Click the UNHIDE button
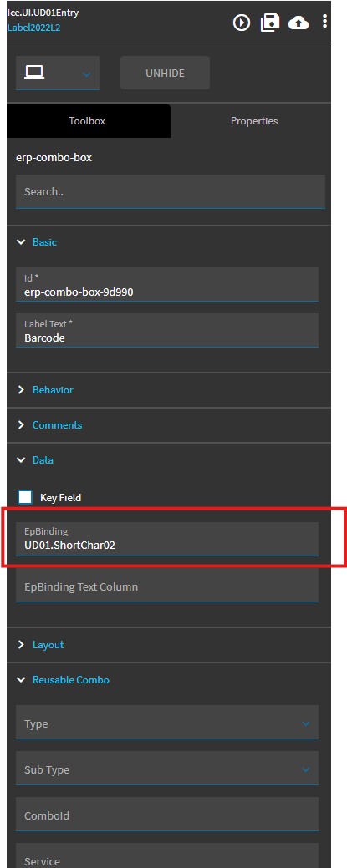This screenshot has height=868, width=347. (166, 73)
